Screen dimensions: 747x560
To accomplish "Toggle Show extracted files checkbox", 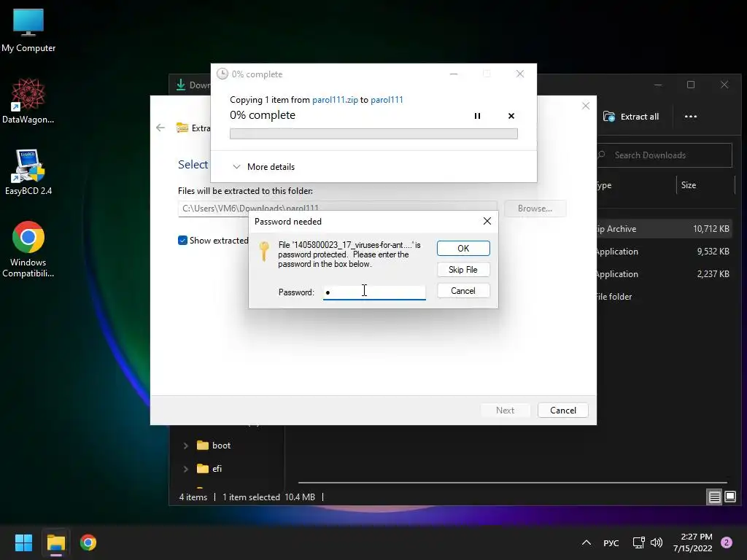I will click(182, 241).
